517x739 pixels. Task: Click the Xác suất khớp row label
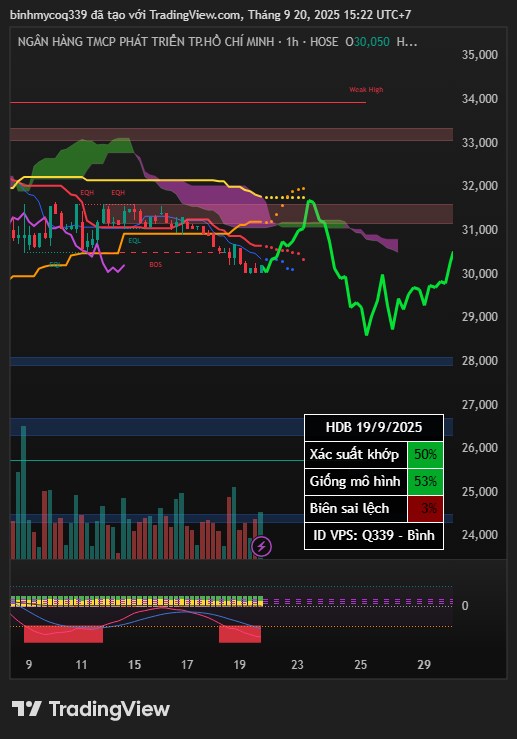[x=356, y=454]
